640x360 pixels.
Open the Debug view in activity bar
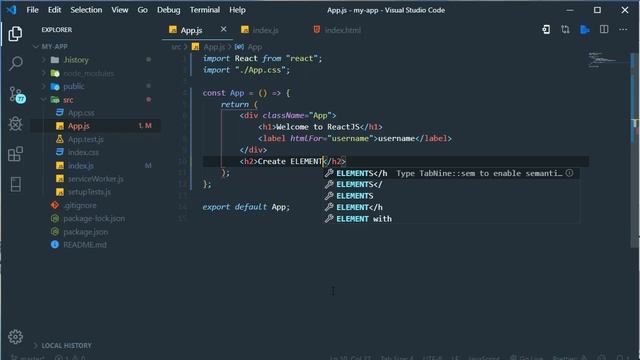point(16,124)
